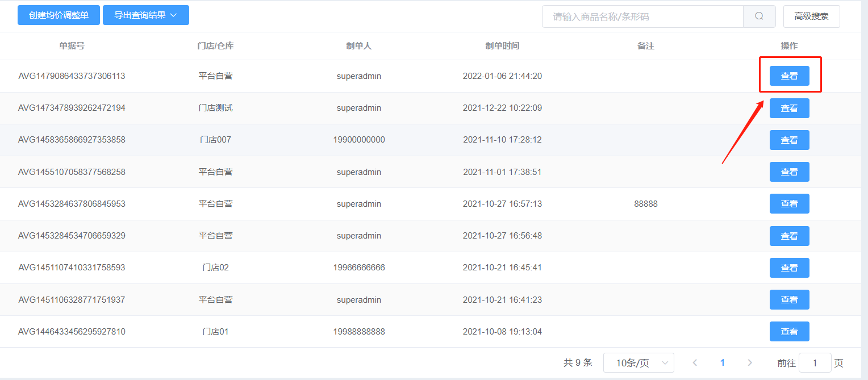Viewport: 868px width, 380px height.
Task: Click 查看 for AVG1458365866927353858
Action: click(x=789, y=140)
